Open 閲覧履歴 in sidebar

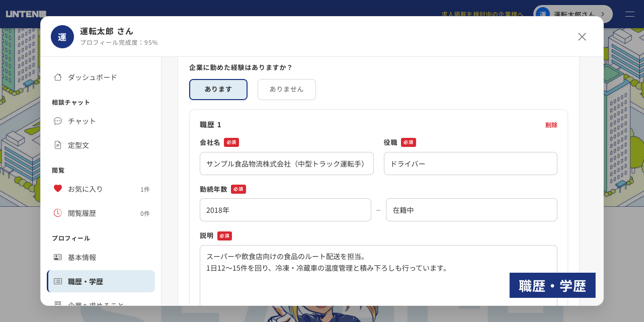(101, 213)
